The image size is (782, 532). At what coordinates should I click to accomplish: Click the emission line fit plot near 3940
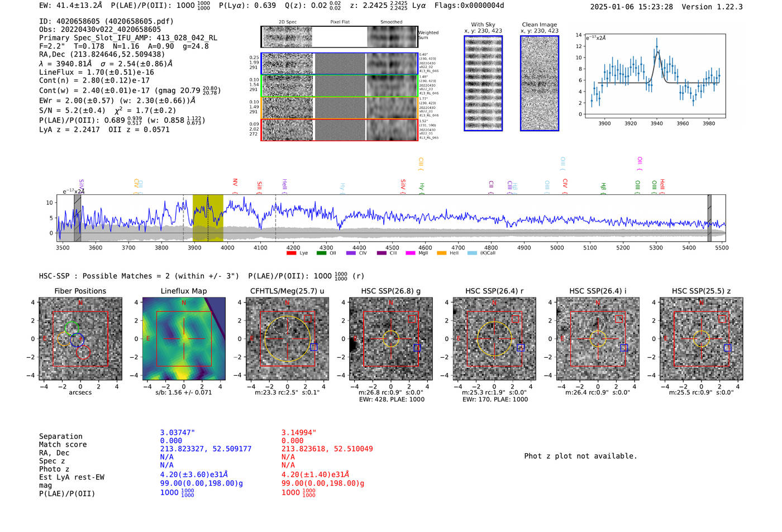click(x=655, y=76)
